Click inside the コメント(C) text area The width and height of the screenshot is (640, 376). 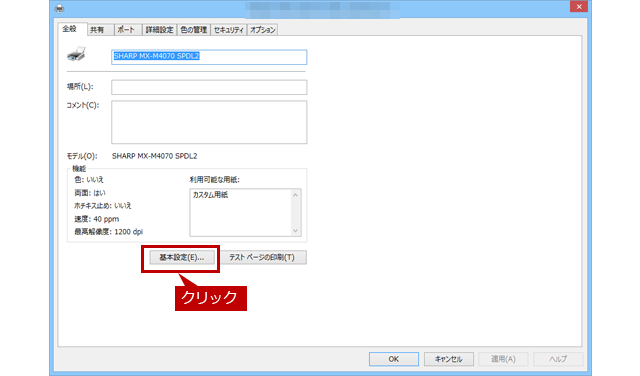[x=209, y=122]
